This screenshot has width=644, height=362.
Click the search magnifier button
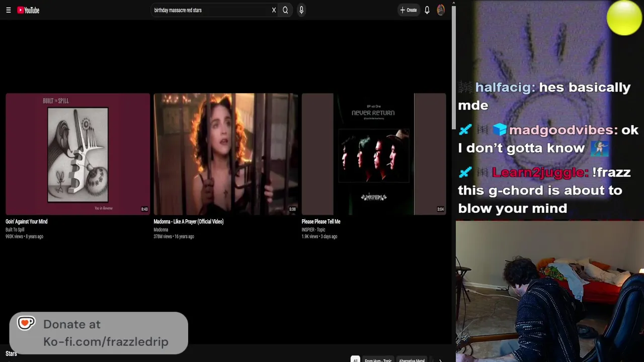(285, 10)
